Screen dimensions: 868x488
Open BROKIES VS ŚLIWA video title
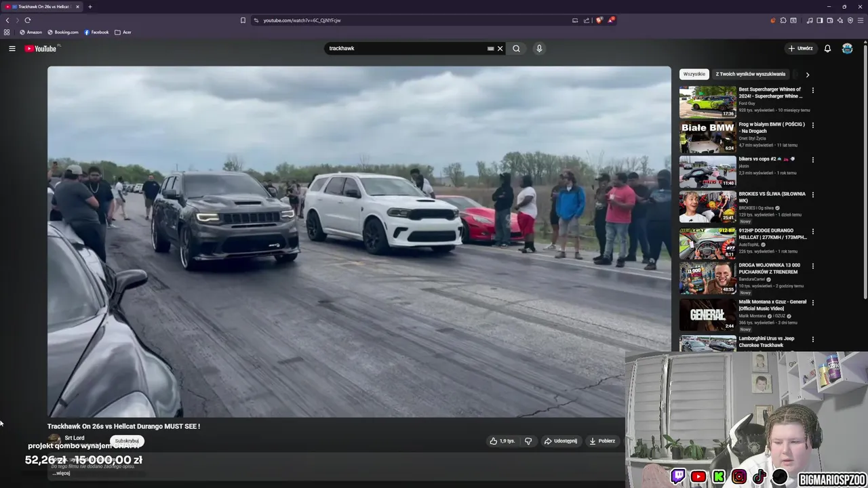click(772, 197)
